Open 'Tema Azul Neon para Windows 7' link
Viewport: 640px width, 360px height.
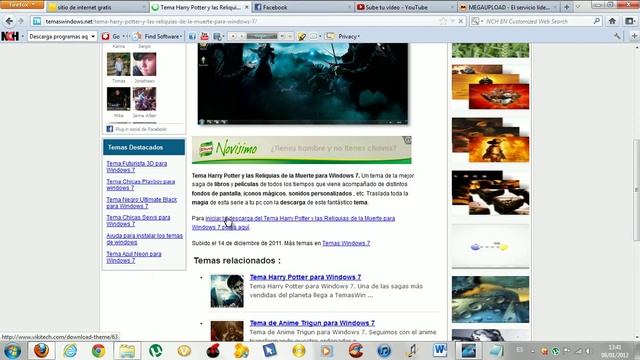click(x=134, y=257)
